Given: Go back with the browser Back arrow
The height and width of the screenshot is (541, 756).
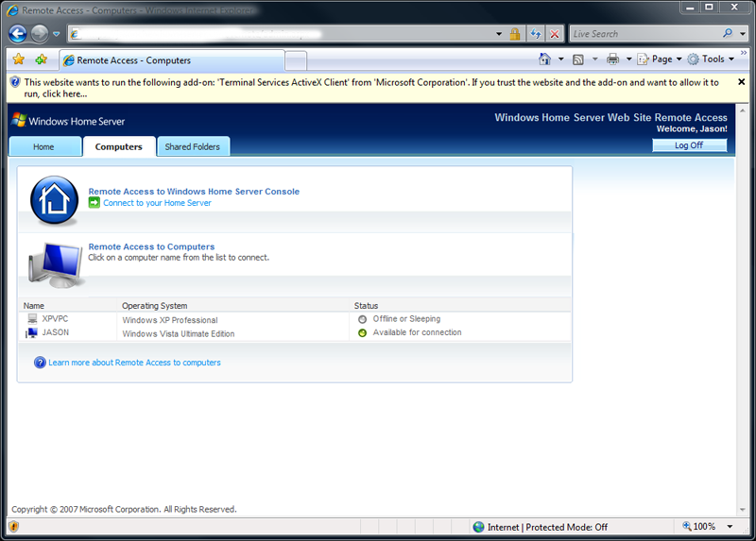Looking at the screenshot, I should (x=18, y=34).
